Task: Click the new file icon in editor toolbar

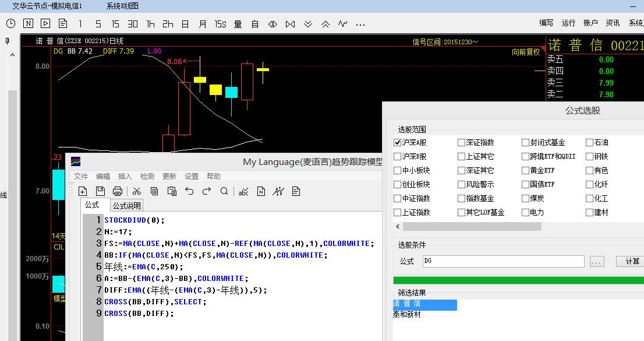Action: tap(83, 191)
